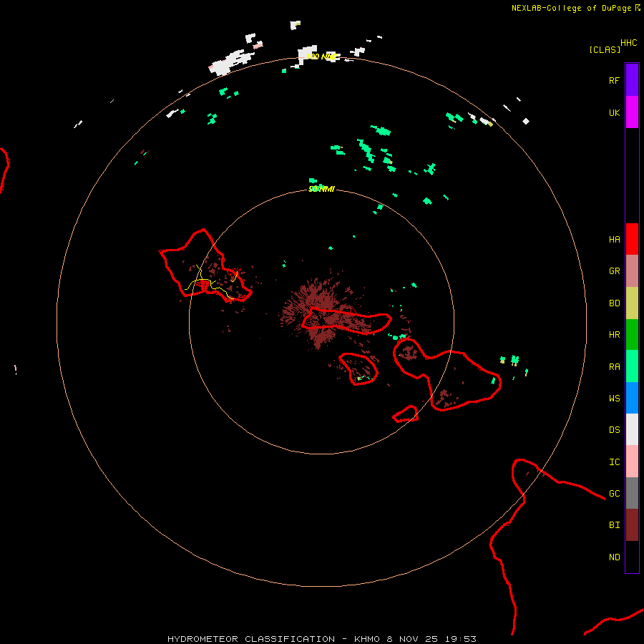Click the BD legend label

pyautogui.click(x=615, y=303)
